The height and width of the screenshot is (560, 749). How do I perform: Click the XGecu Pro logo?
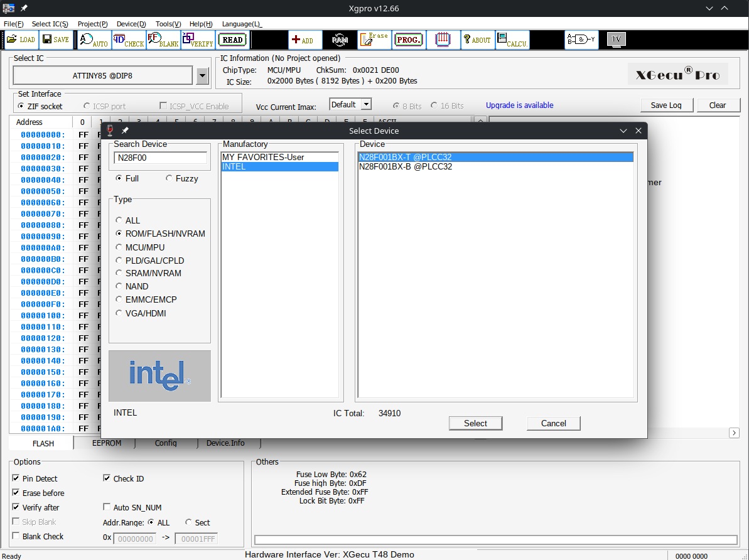point(677,74)
